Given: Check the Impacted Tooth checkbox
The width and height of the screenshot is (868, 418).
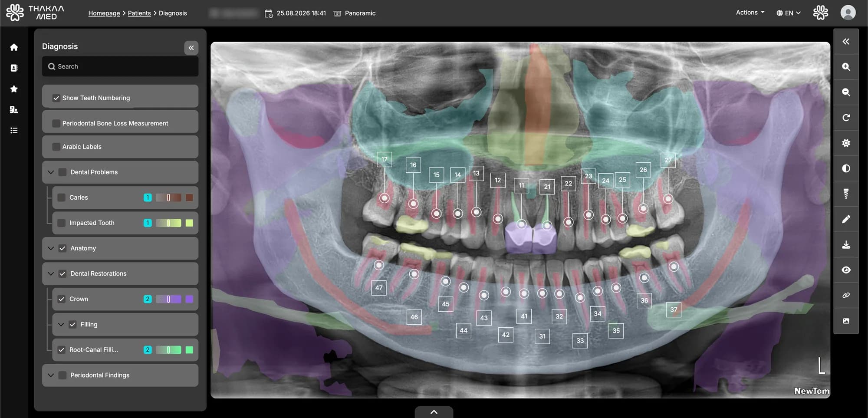Looking at the screenshot, I should click(x=62, y=223).
